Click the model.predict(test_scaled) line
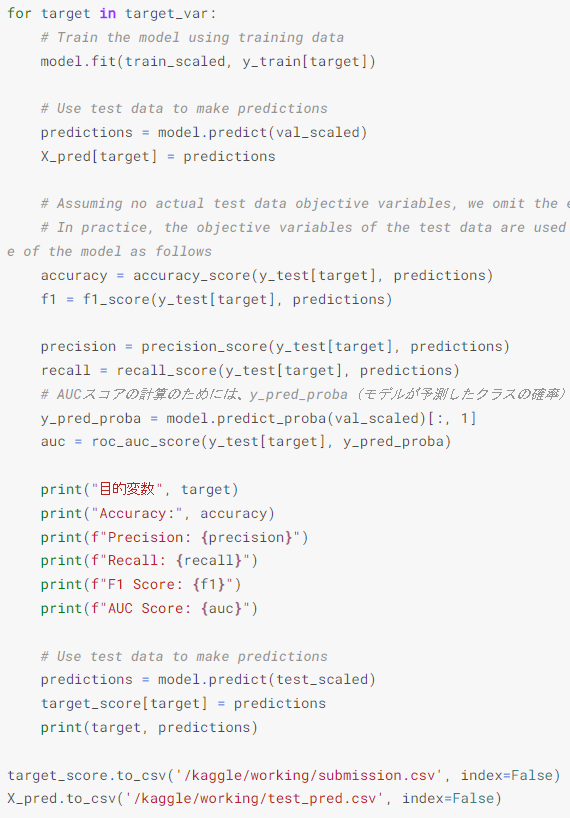The image size is (570, 818). [208, 679]
